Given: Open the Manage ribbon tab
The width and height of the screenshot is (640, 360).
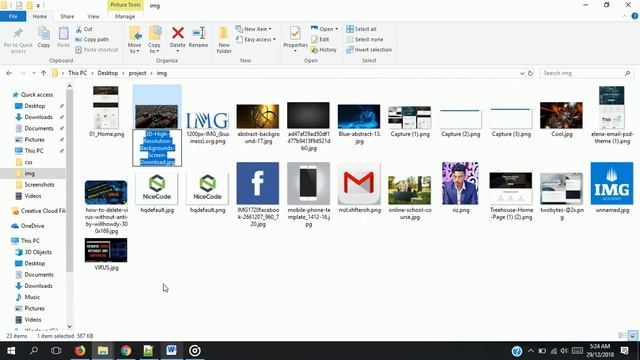Looking at the screenshot, I should point(125,16).
